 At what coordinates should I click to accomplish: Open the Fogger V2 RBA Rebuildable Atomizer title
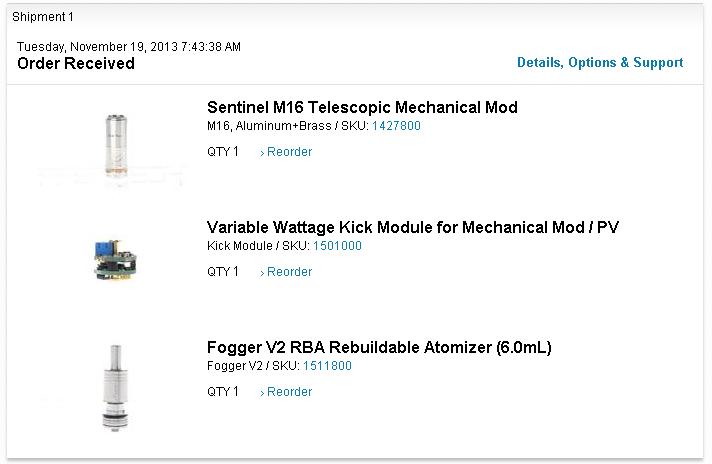pos(379,348)
